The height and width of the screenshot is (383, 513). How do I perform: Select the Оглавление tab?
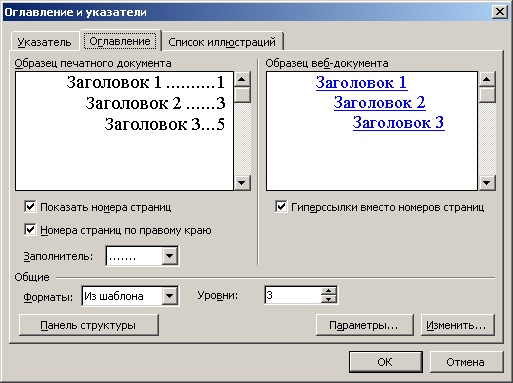[120, 41]
